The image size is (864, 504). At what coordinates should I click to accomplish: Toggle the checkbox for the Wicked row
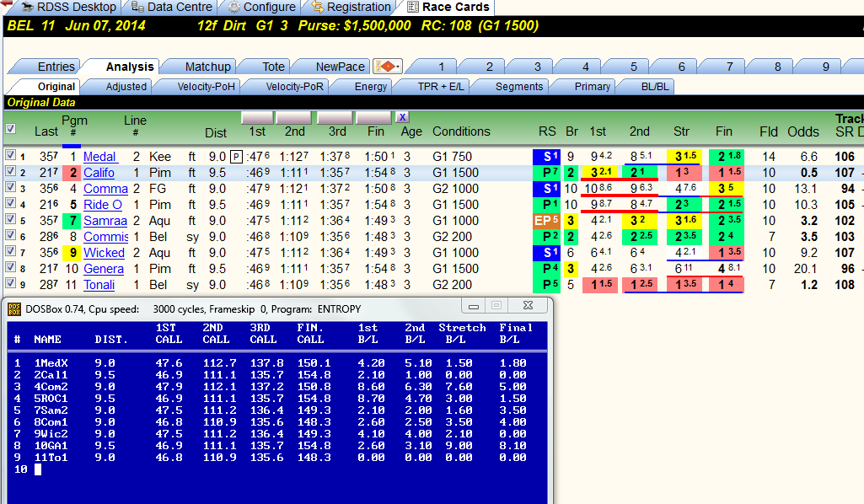click(x=10, y=252)
